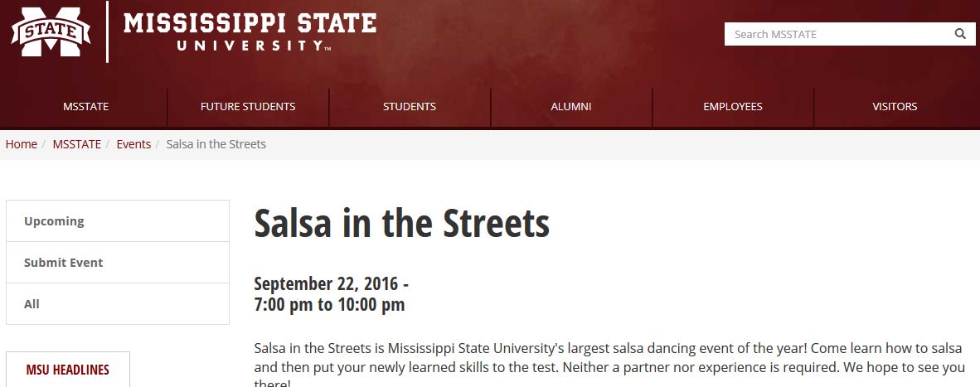Open the Students navigation item

coord(410,107)
